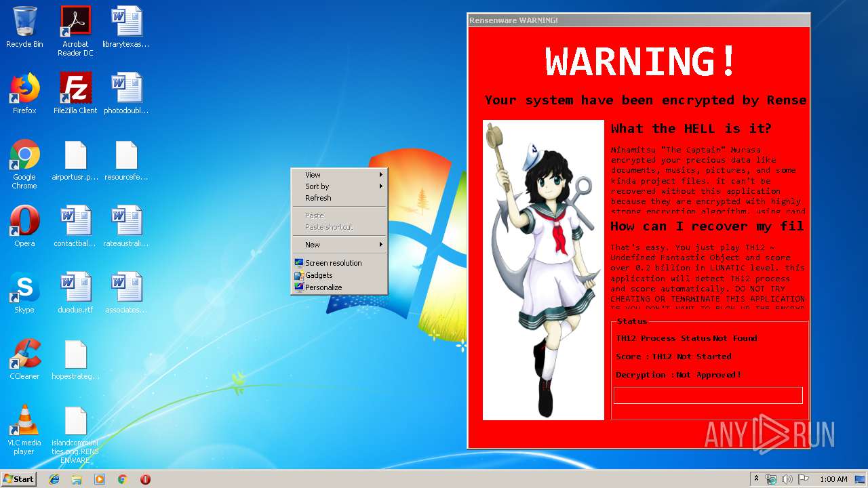Image resolution: width=868 pixels, height=488 pixels.
Task: Expand the Sort by submenu
Action: (339, 186)
